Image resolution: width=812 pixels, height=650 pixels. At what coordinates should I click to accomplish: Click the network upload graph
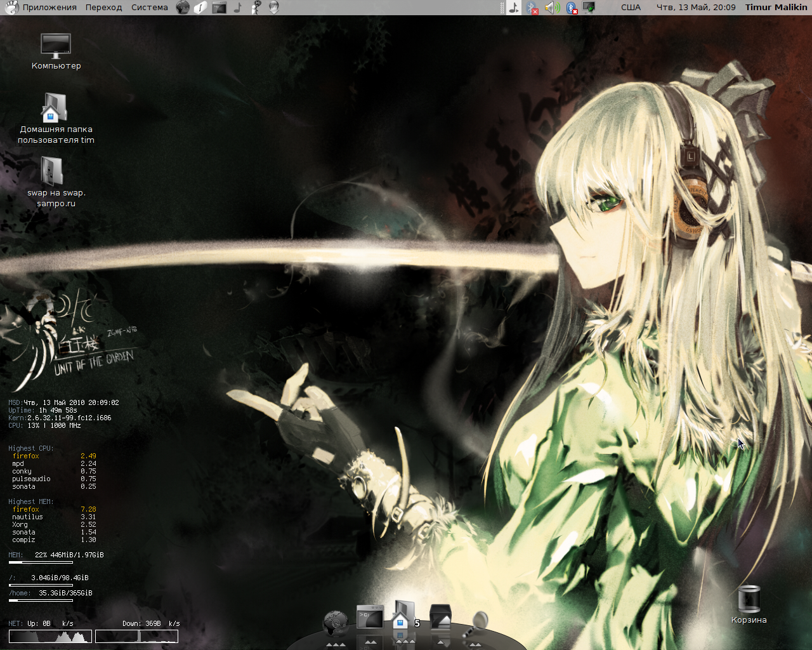pyautogui.click(x=50, y=636)
